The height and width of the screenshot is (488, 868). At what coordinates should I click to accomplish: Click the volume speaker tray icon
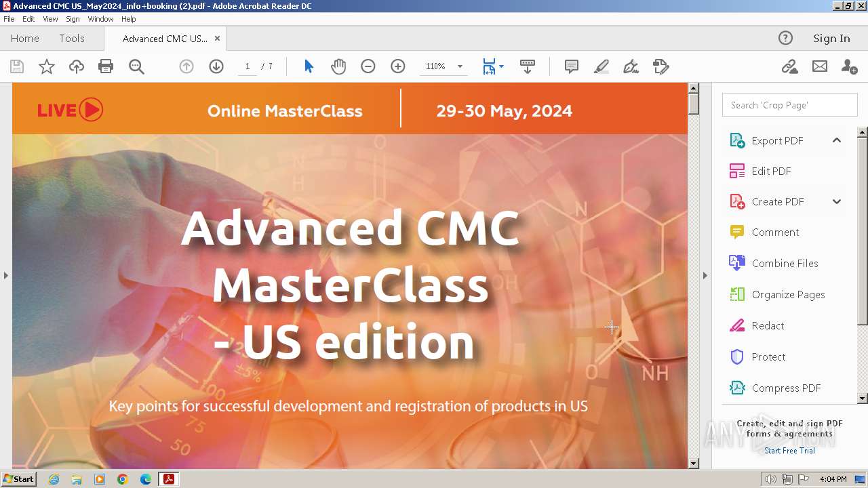coord(771,479)
